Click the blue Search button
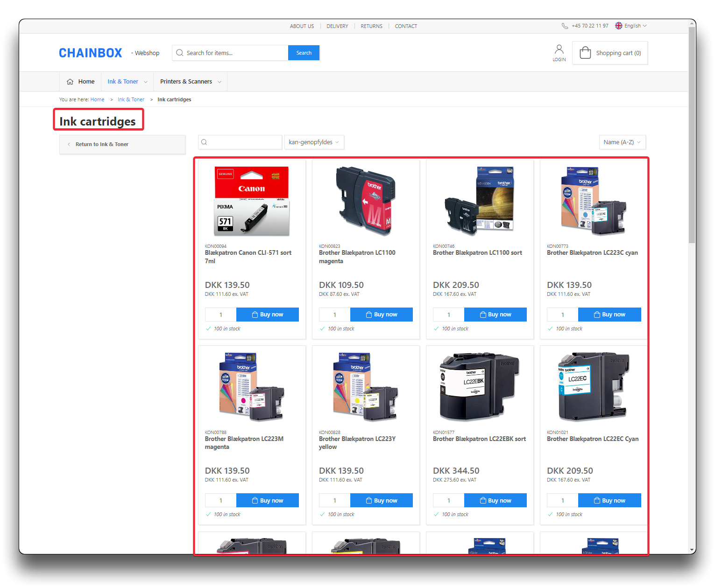 click(x=304, y=53)
